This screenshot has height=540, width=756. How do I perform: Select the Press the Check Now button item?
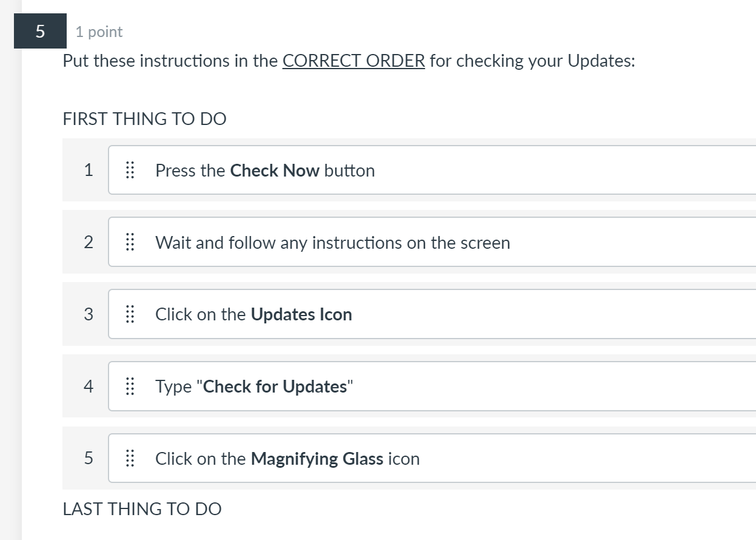tap(265, 170)
